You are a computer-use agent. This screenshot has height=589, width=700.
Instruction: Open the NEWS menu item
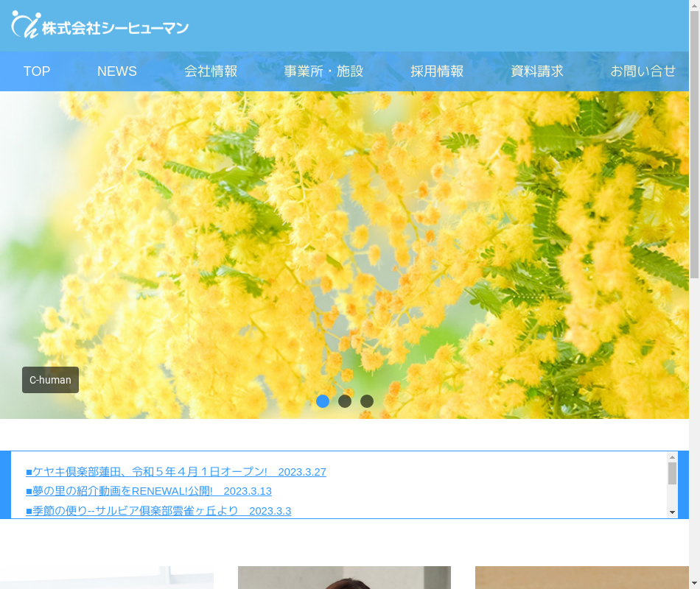[117, 71]
